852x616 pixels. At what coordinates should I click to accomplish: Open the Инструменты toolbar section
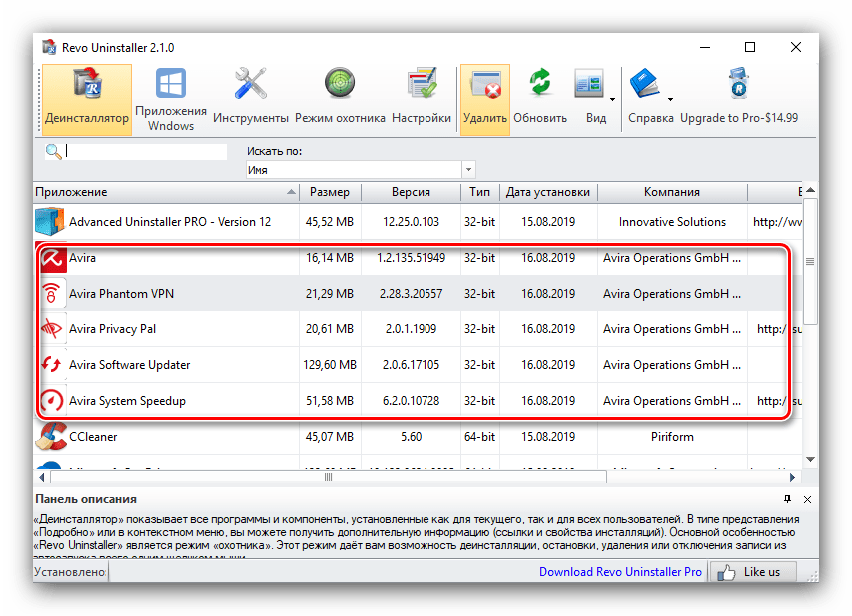pos(251,100)
